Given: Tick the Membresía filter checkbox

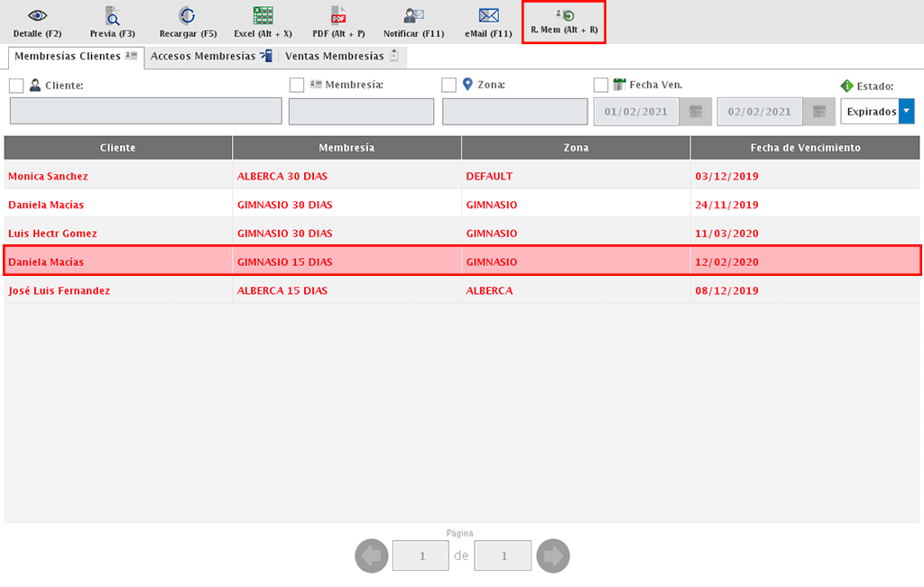Looking at the screenshot, I should click(297, 85).
